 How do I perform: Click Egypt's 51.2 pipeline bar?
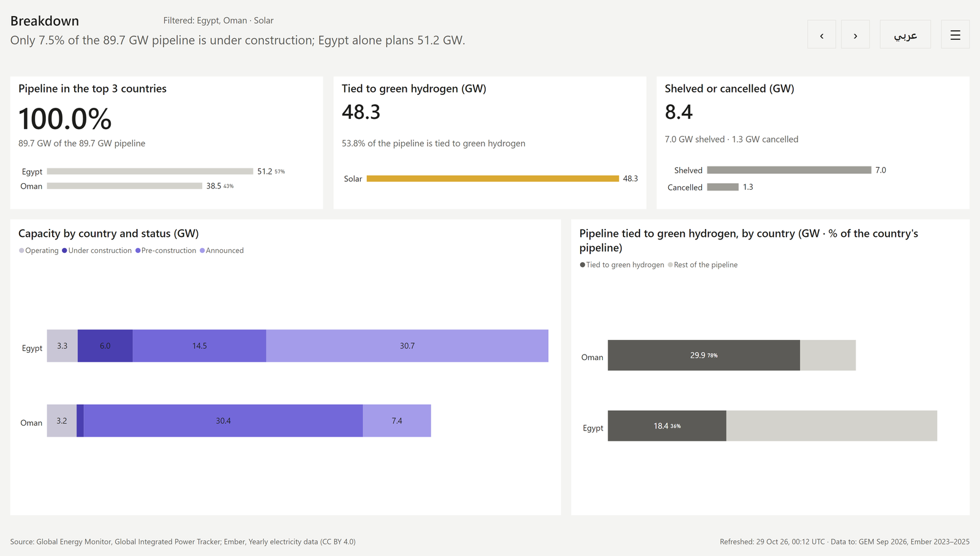(150, 171)
